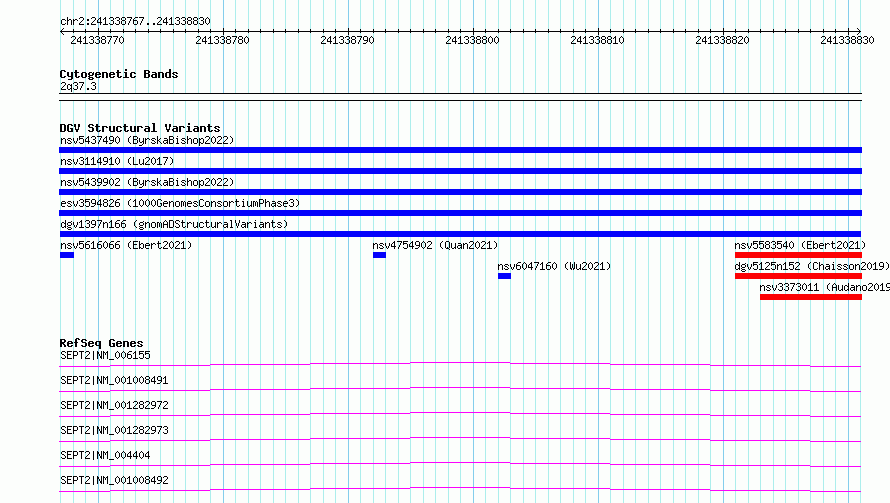Click the RefSeq Genes track title
This screenshot has width=890, height=503.
click(x=101, y=343)
